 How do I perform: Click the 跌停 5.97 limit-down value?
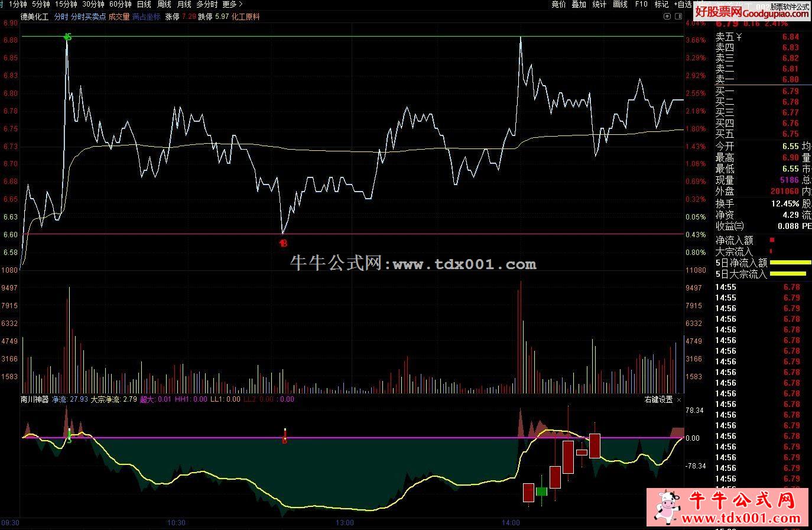tap(213, 17)
